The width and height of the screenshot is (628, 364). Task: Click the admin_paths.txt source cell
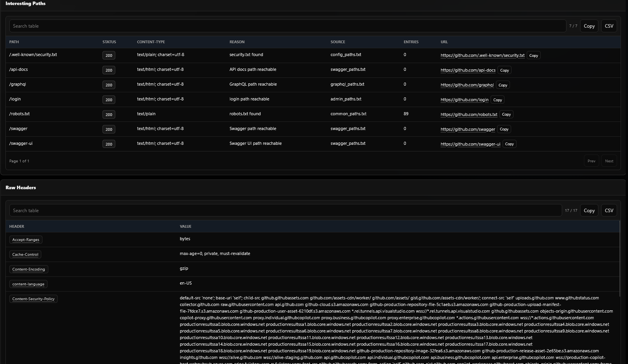click(x=346, y=99)
